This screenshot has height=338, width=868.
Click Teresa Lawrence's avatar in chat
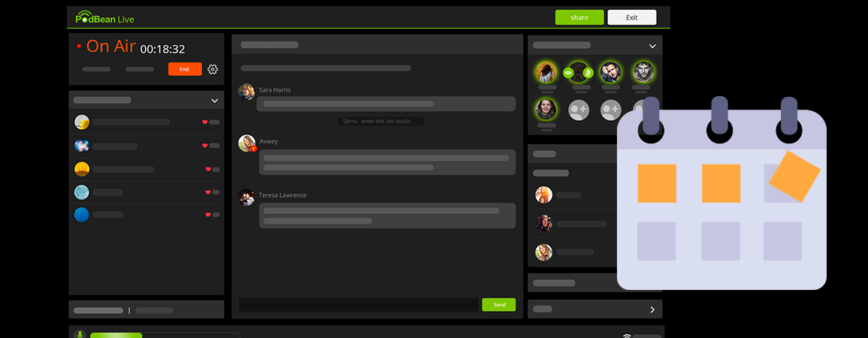click(246, 197)
